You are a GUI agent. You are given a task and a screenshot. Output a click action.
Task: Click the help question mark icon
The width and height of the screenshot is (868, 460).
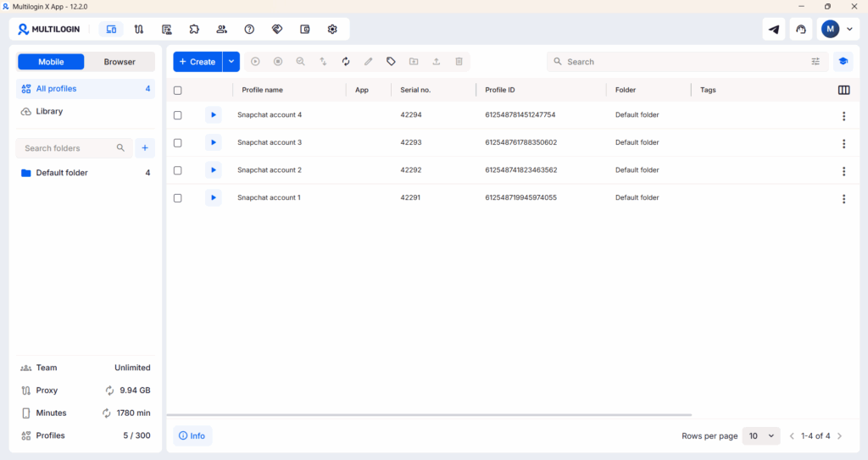pyautogui.click(x=249, y=29)
